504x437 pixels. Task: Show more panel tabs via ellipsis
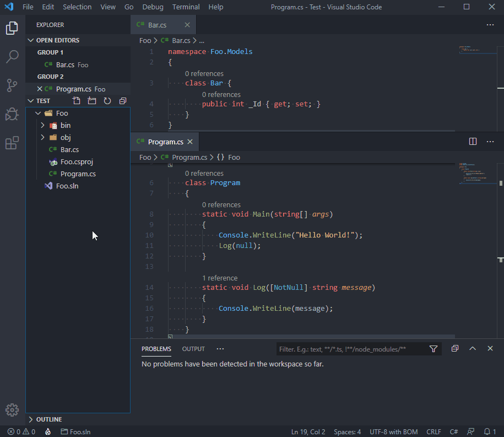pos(220,349)
